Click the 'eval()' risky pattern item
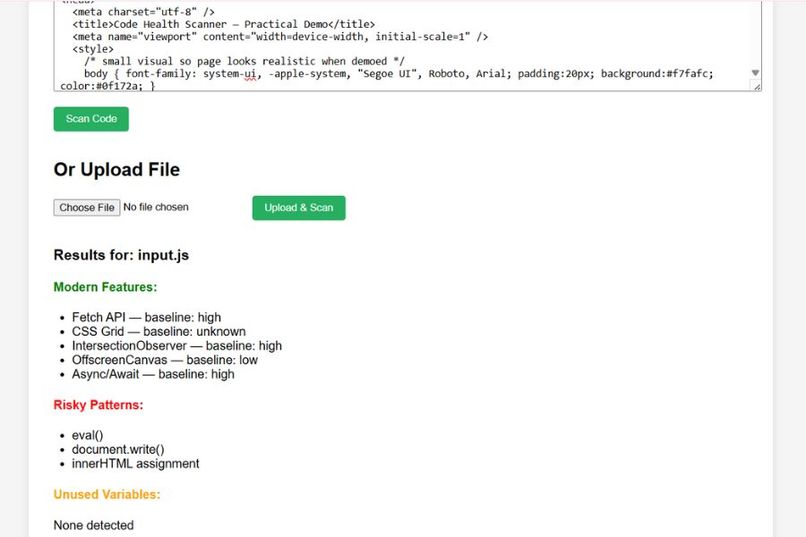Viewport: 806px width, 537px height. point(87,435)
